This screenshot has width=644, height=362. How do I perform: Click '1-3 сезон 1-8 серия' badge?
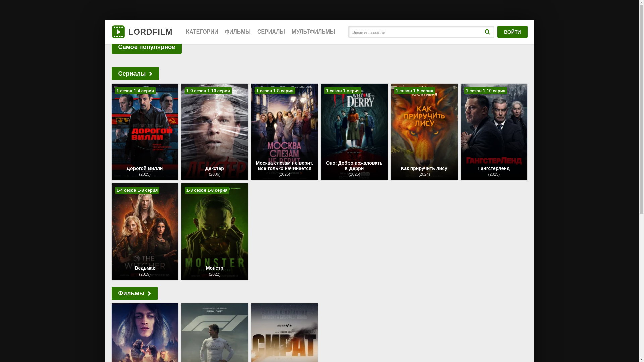207,190
